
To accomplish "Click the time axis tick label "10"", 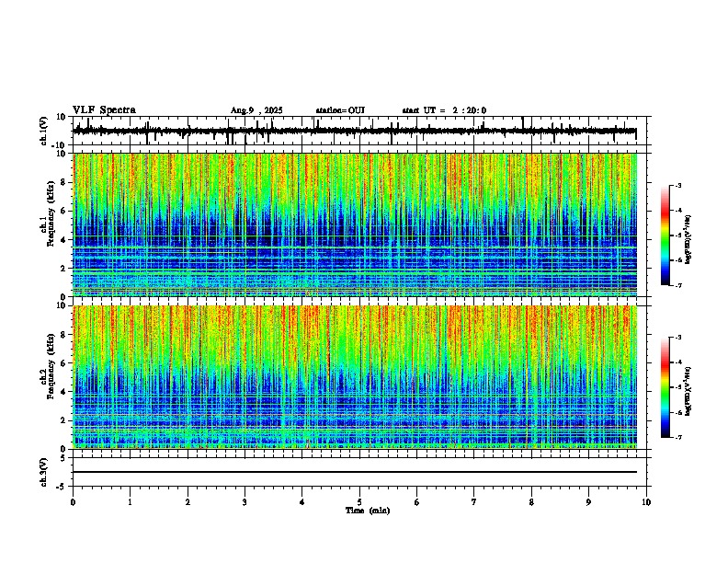I will (x=646, y=502).
